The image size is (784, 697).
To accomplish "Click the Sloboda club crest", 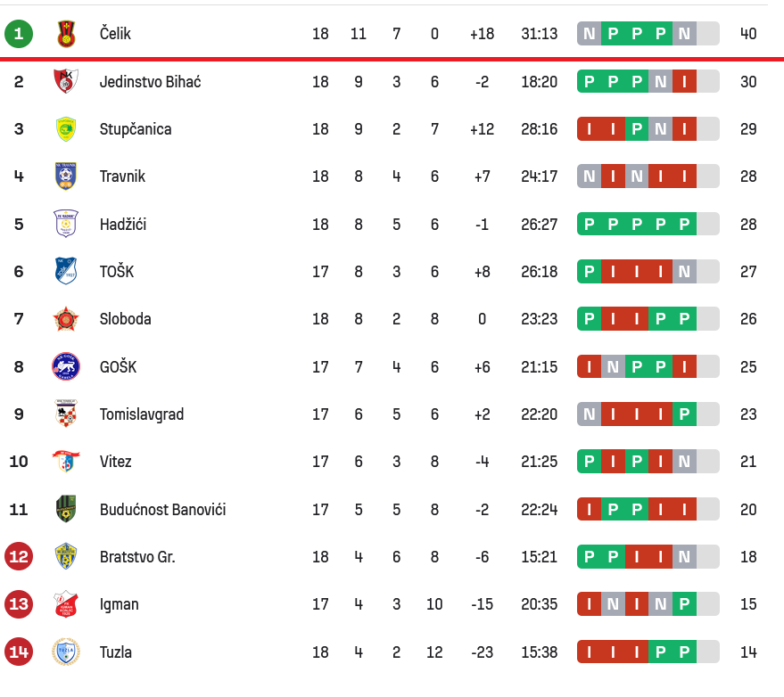I will tap(66, 319).
